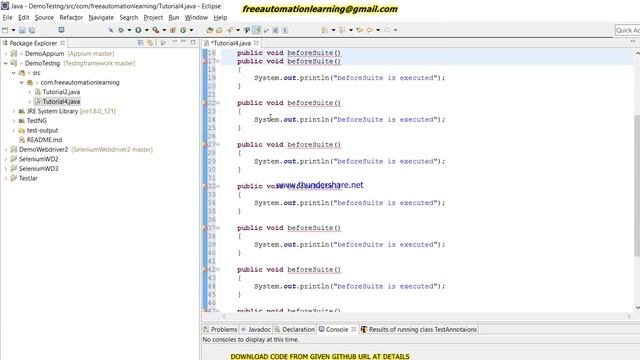Viewport: 640px width, 360px height.
Task: Select the TestJar project
Action: [x=28, y=178]
